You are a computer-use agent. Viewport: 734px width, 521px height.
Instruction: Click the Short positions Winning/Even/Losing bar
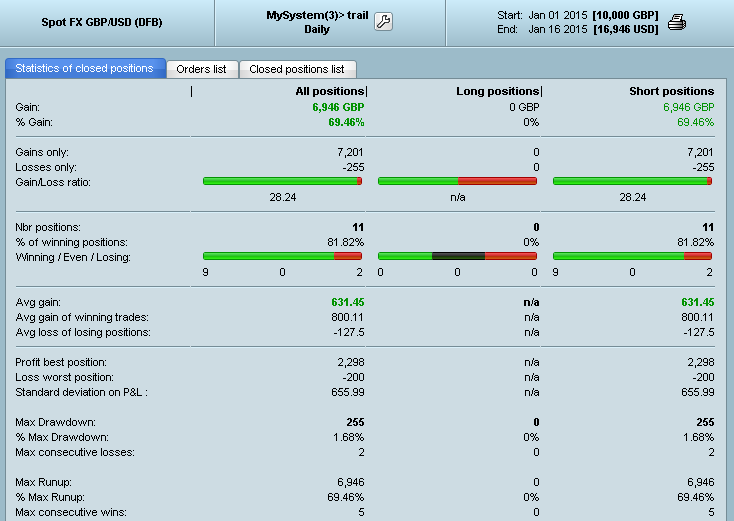(x=632, y=256)
